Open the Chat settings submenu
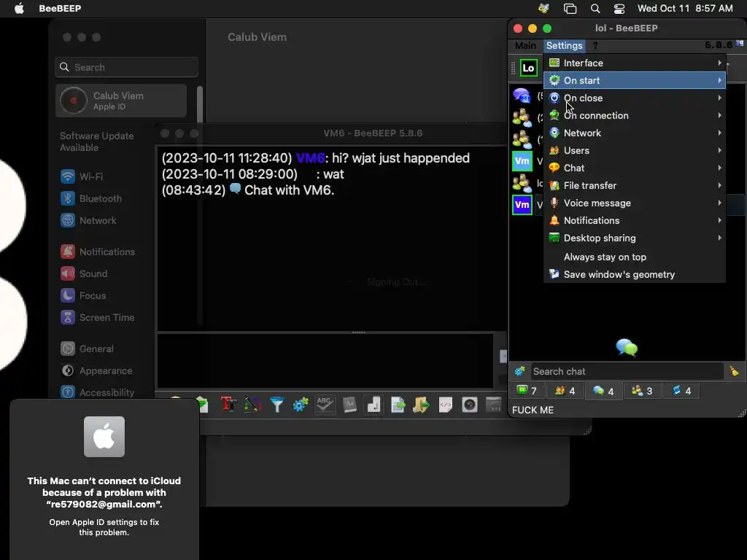Viewport: 747px width, 560px height. point(635,168)
